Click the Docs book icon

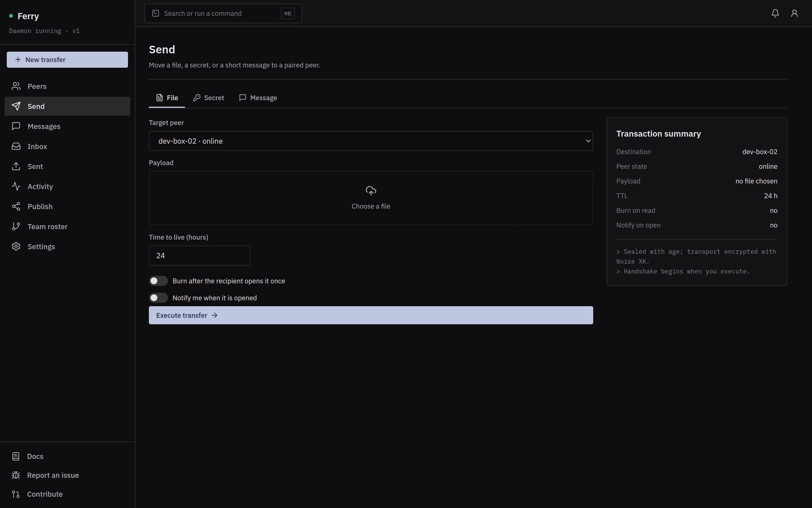[x=16, y=456]
